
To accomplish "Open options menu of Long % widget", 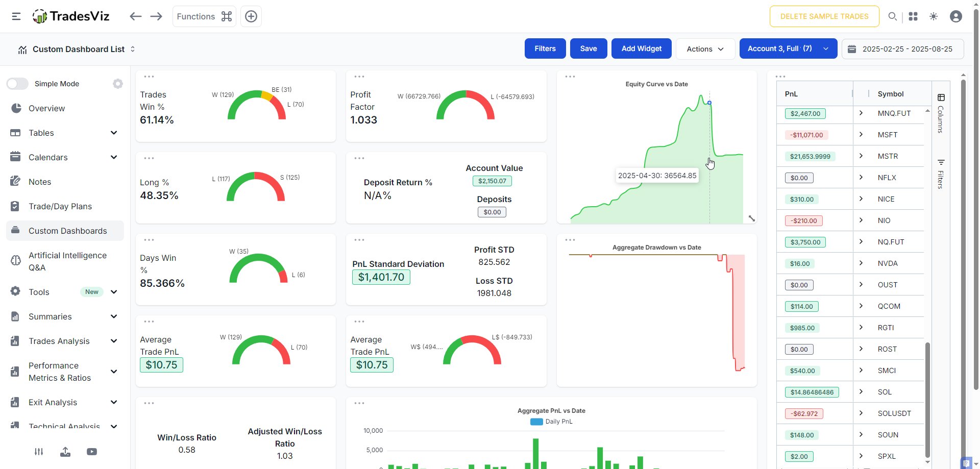I will click(x=149, y=158).
